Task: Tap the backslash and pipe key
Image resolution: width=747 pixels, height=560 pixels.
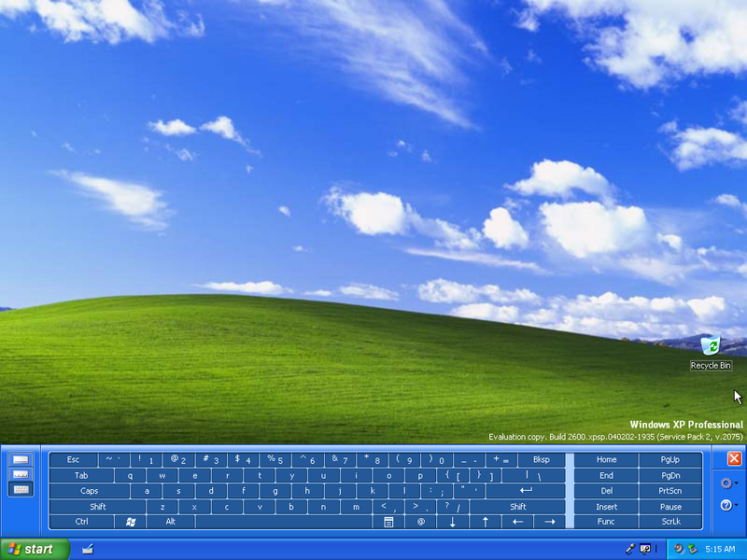Action: [533, 476]
